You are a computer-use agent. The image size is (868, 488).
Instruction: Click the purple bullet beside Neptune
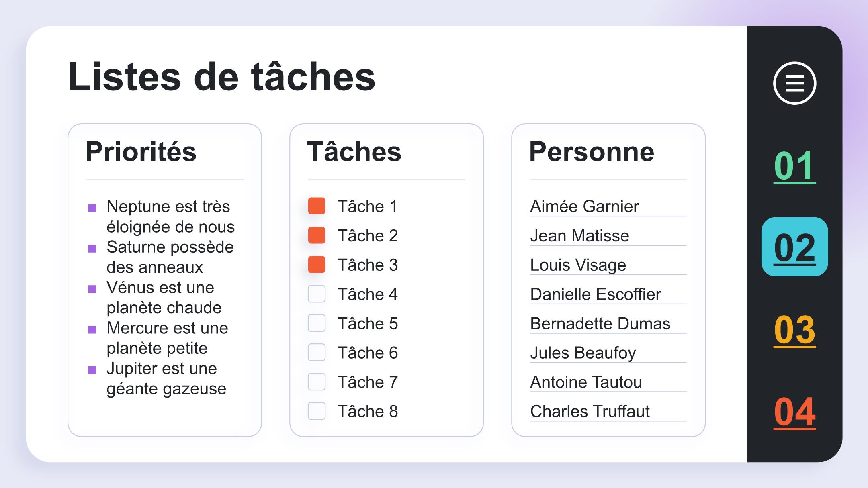pyautogui.click(x=92, y=208)
